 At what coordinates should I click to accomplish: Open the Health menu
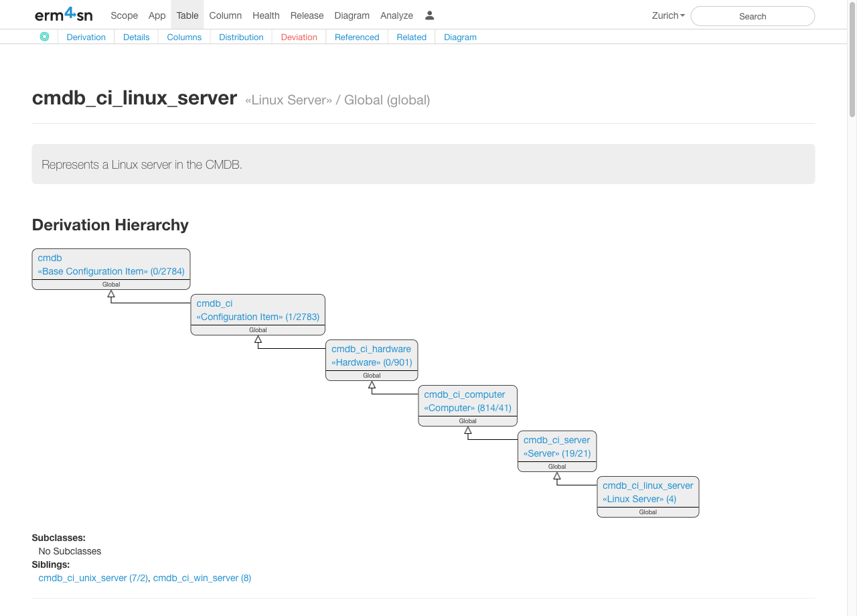266,15
